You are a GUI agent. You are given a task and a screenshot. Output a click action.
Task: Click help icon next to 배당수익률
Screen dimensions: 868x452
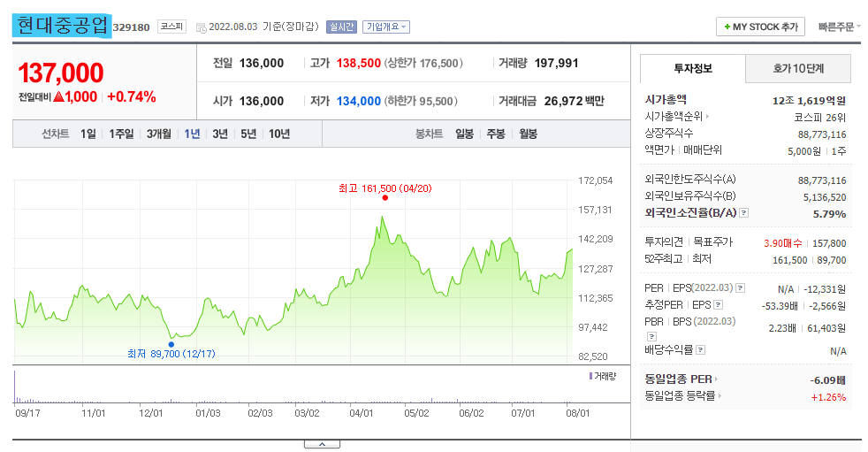click(700, 350)
